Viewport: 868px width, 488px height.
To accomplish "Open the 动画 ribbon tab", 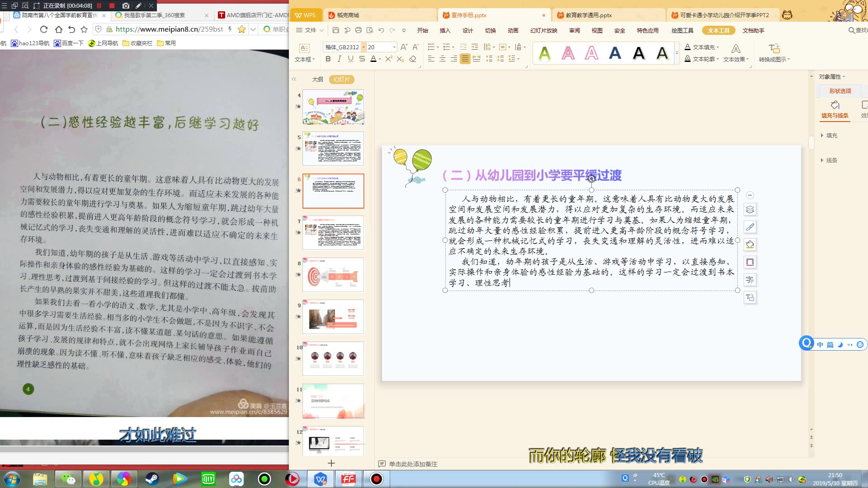I will click(513, 30).
